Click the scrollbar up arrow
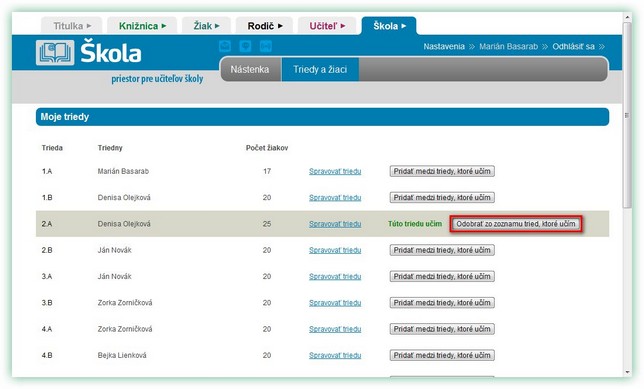 click(x=627, y=17)
